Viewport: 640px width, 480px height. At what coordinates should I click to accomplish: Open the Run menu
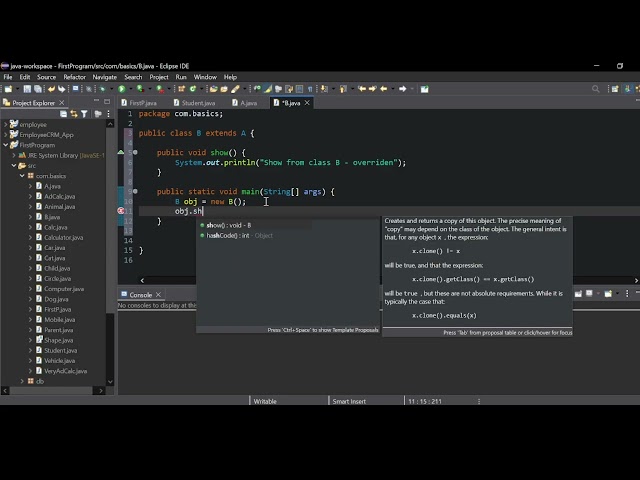coord(181,77)
